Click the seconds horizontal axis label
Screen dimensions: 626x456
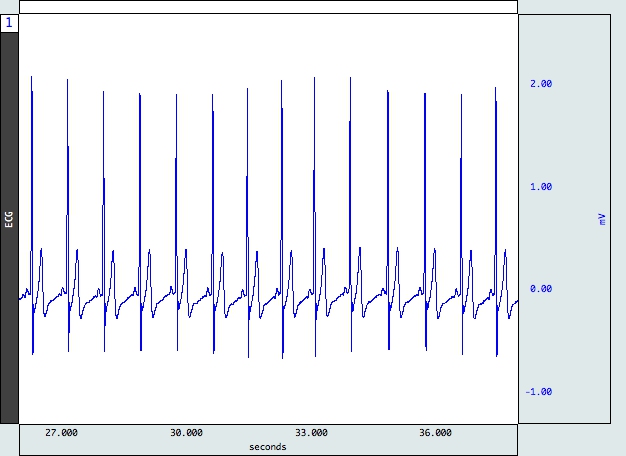coord(268,447)
